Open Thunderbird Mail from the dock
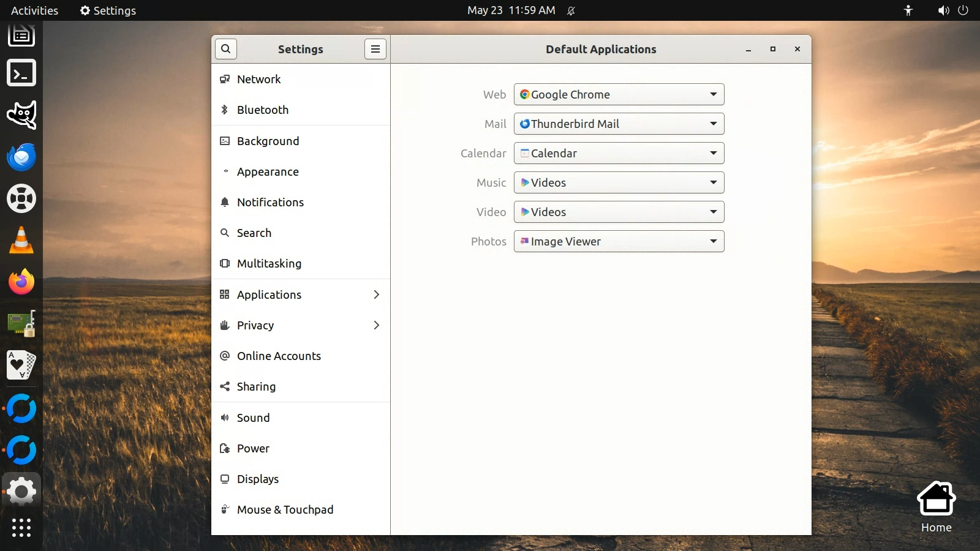 click(21, 157)
